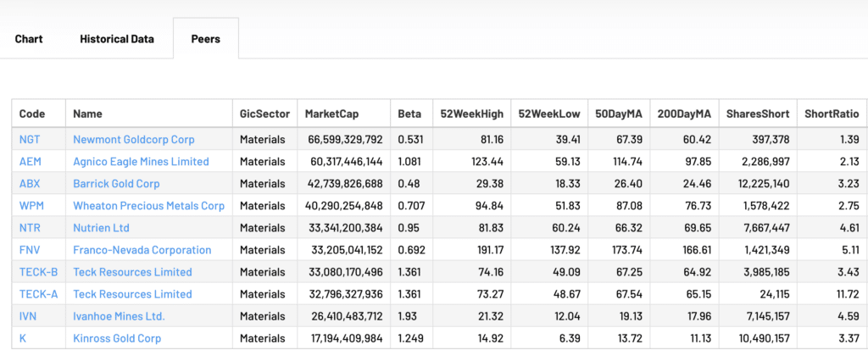Open the TECK-A ticker link
Image resolution: width=868 pixels, height=350 pixels.
pyautogui.click(x=37, y=294)
